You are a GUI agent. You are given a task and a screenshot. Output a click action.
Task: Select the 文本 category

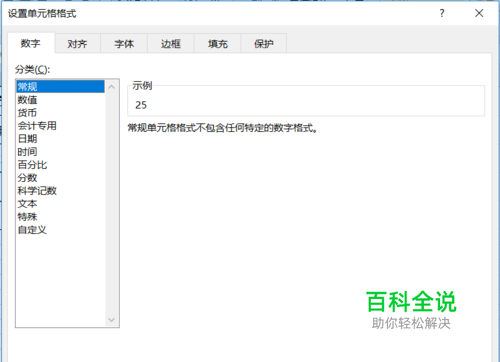point(60,204)
